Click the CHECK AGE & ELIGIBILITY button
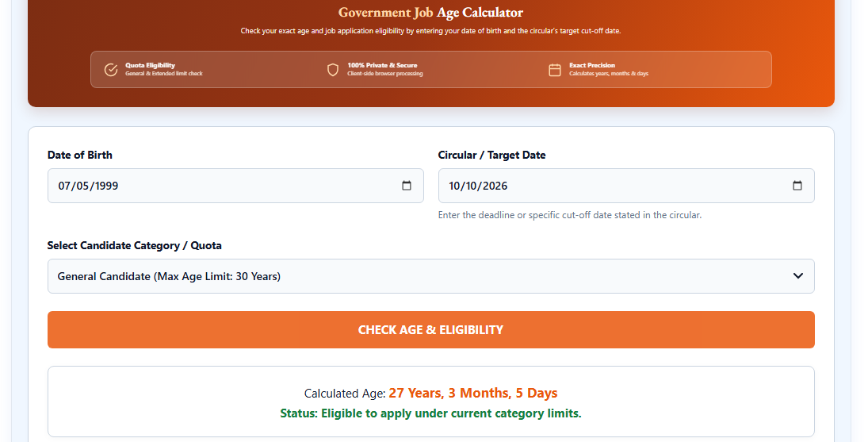This screenshot has width=868, height=442. click(x=430, y=329)
